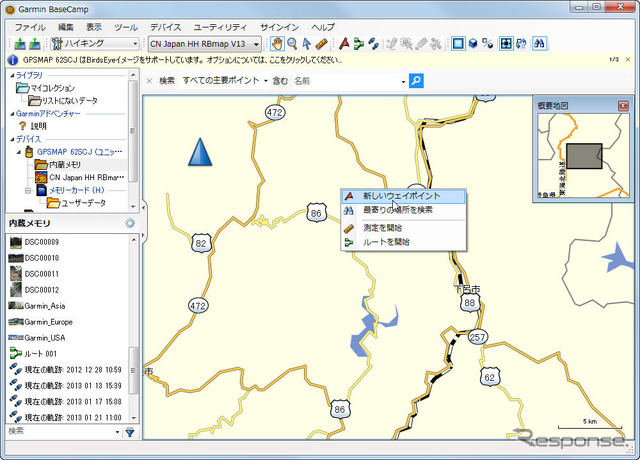Click the map detail toggle arrows icon
640x460 pixels.
tap(521, 43)
